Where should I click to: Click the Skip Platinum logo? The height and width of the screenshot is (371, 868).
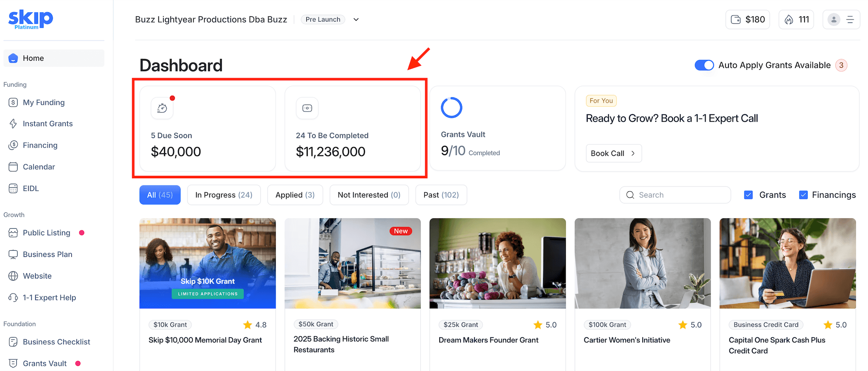[31, 19]
